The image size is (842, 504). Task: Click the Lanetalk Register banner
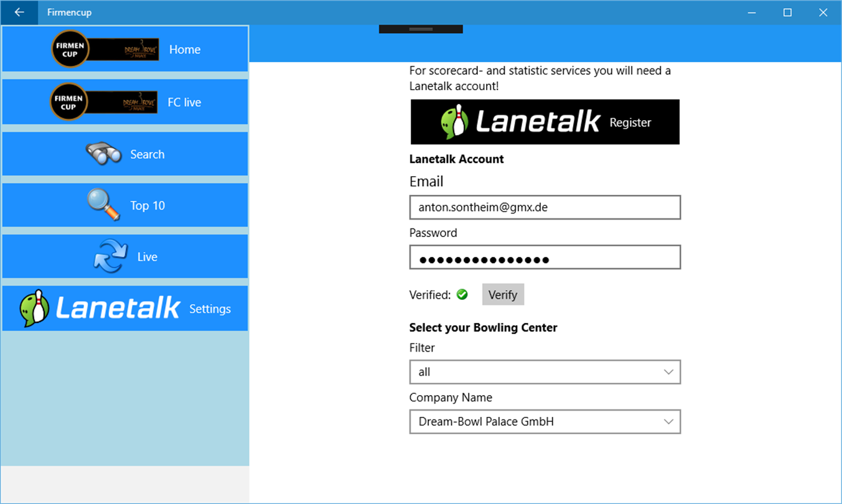(545, 122)
